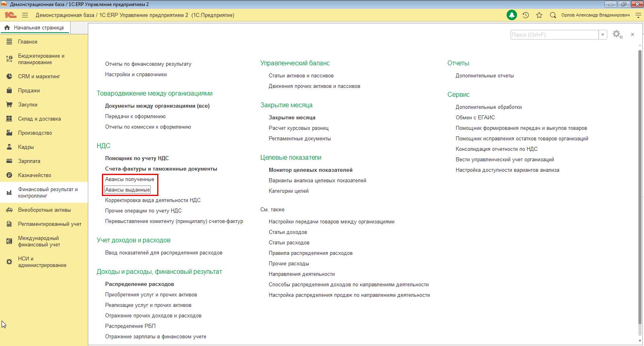This screenshot has height=346, width=644.
Task: Open Дополнительные отчеты link
Action: click(x=485, y=76)
